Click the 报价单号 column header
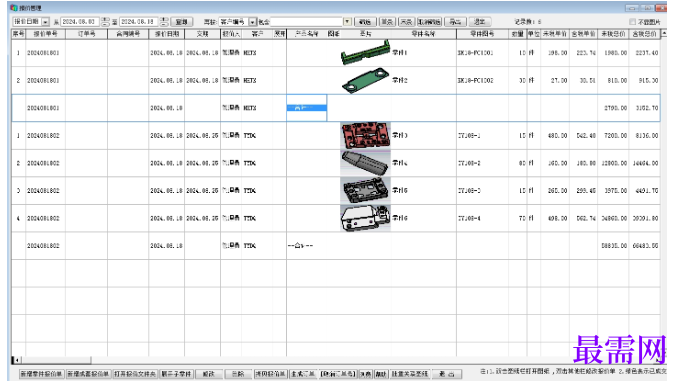 coord(45,34)
